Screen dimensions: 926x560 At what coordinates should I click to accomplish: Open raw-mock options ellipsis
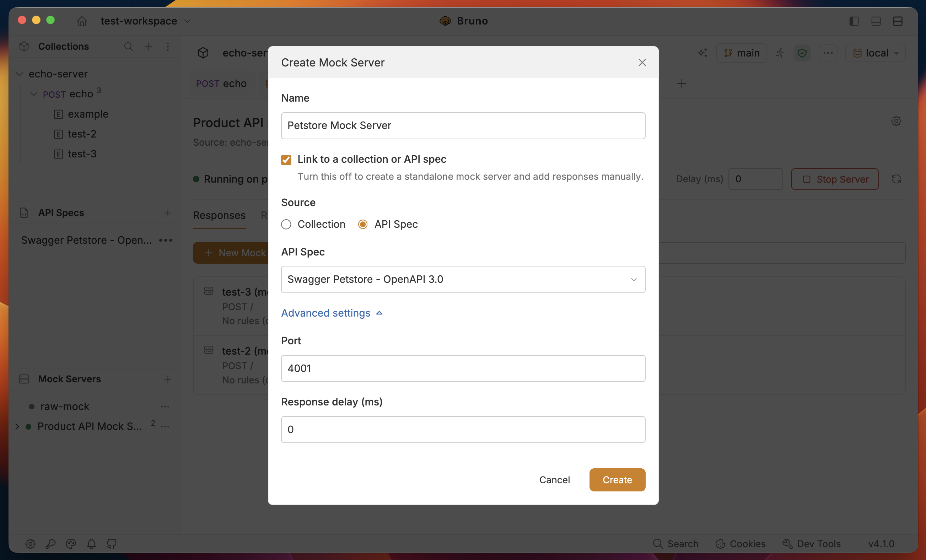(165, 406)
